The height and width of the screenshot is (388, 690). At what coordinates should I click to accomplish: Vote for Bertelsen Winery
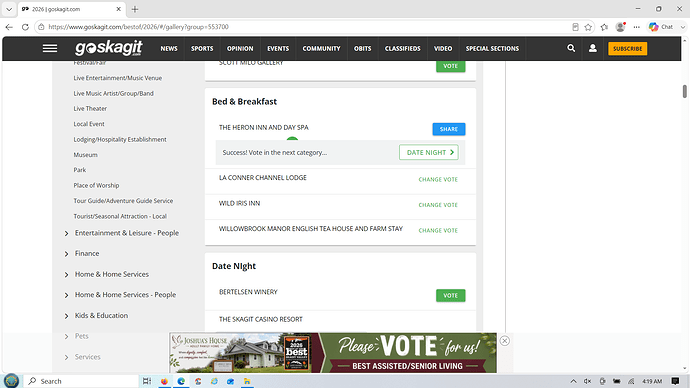450,296
